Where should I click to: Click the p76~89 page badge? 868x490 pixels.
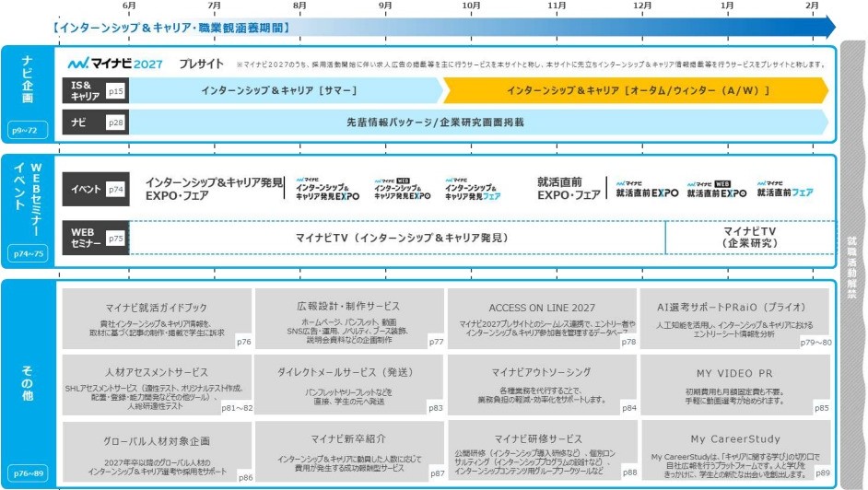28,473
